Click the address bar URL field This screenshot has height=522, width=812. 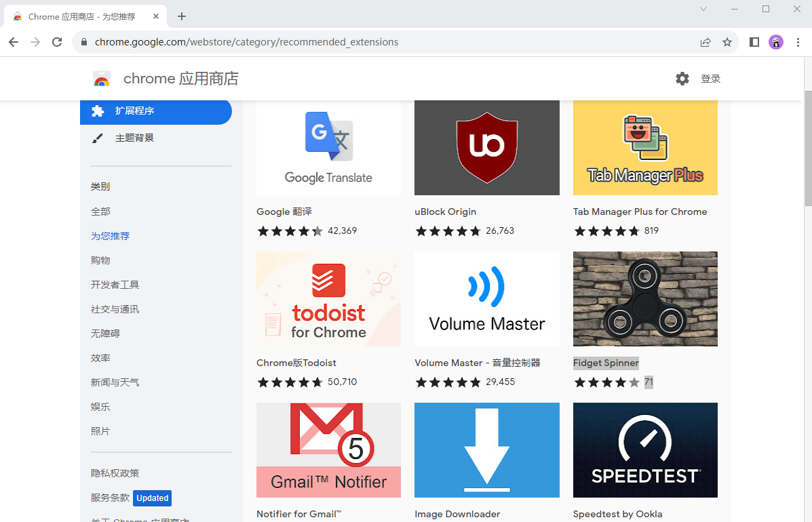pos(380,42)
